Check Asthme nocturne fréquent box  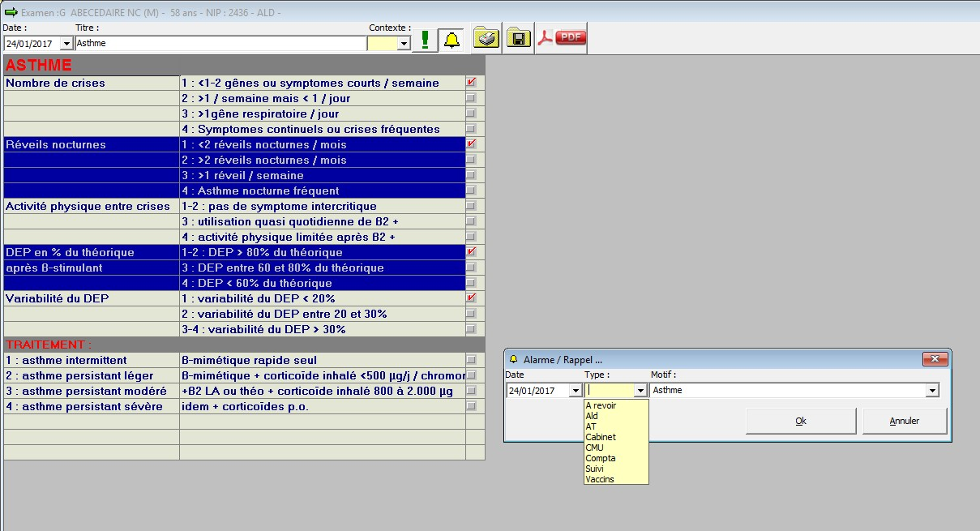471,191
